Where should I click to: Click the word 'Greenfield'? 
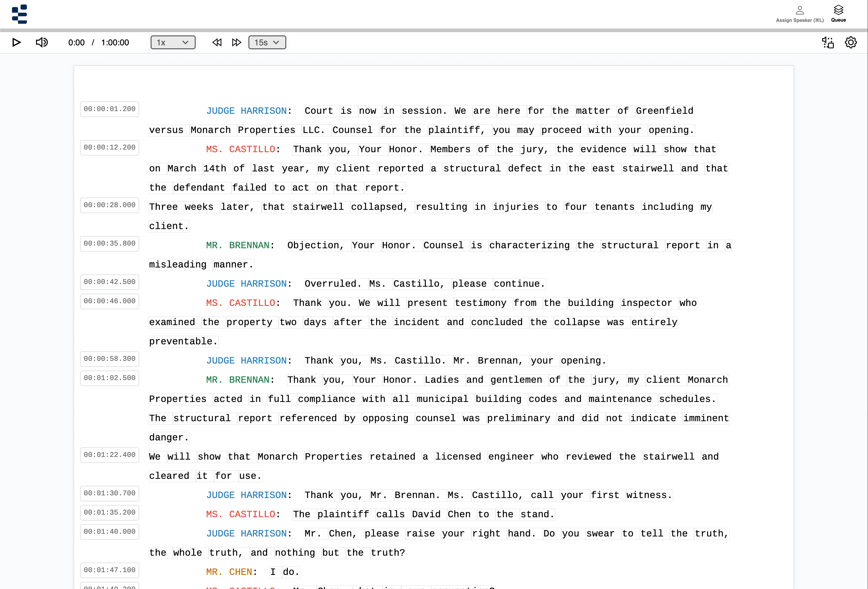[665, 111]
